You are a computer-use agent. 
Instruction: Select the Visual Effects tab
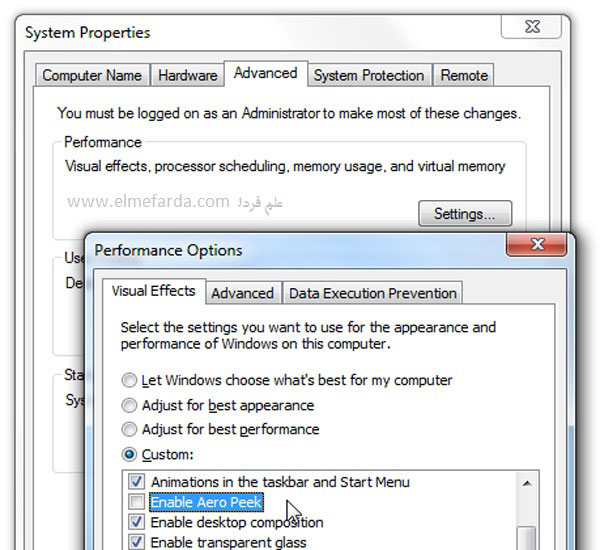point(153,291)
